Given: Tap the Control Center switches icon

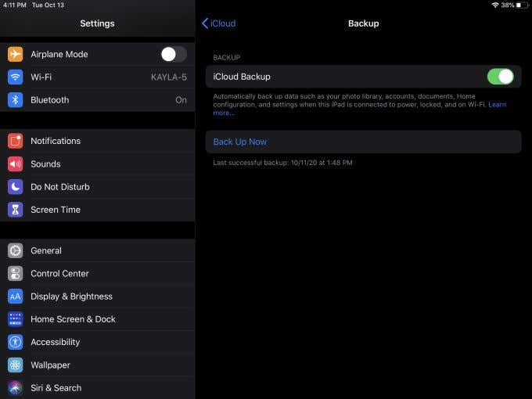Looking at the screenshot, I should pyautogui.click(x=16, y=274).
